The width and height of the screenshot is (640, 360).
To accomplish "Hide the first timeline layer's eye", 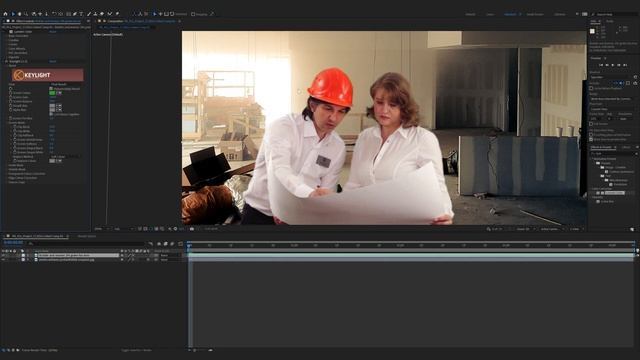I will click(x=3, y=255).
